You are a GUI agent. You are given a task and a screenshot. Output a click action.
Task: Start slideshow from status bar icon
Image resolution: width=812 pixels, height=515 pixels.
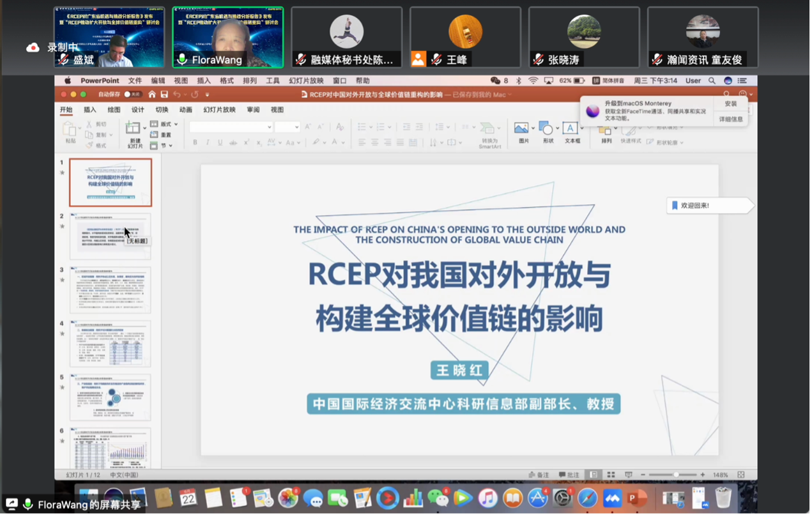point(629,475)
